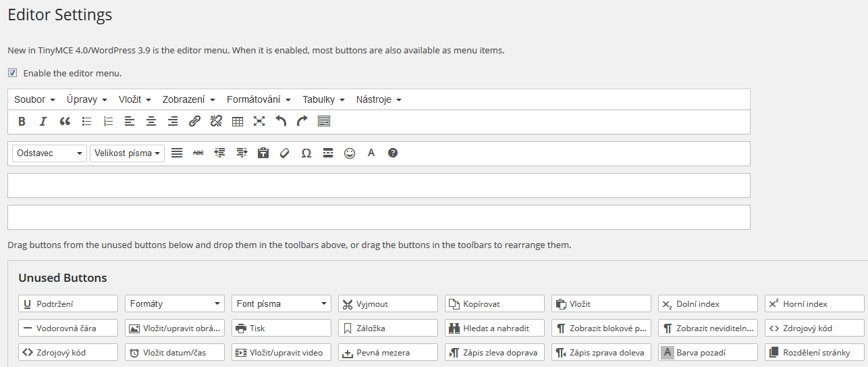Open the Formáty dropdown in Unused Buttons
This screenshot has width=868, height=367.
click(x=175, y=304)
